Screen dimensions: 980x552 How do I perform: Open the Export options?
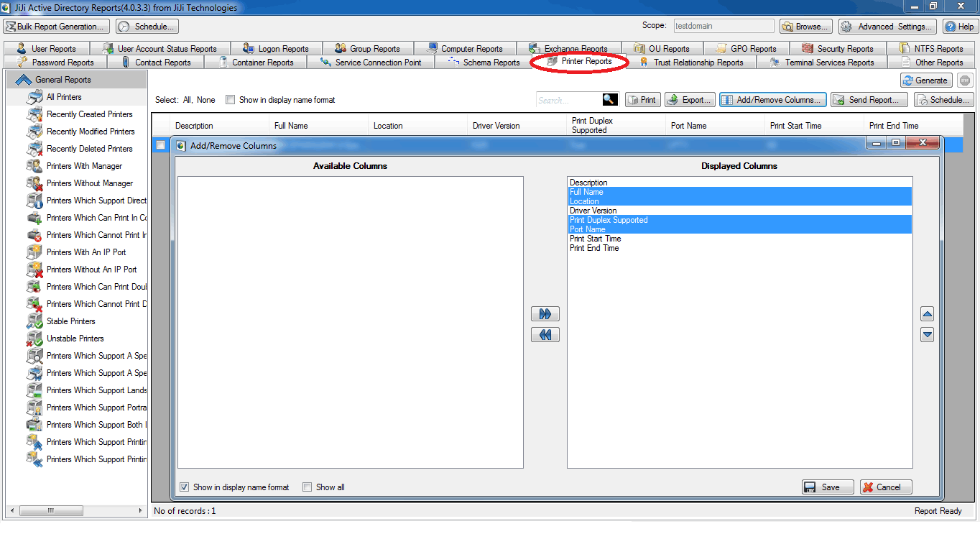690,100
